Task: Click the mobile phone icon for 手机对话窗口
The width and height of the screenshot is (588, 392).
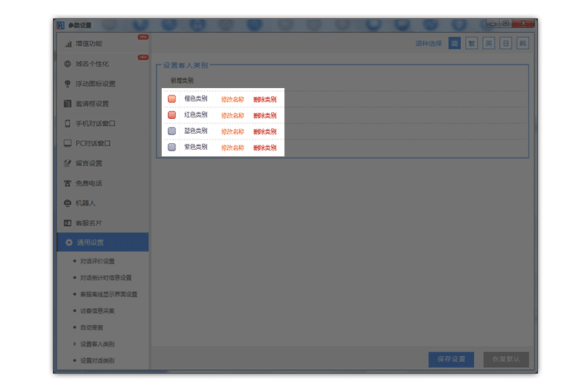Action: pos(68,123)
